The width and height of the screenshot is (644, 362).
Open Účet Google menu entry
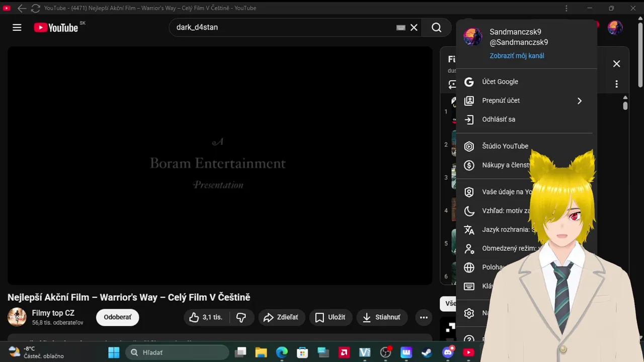526,81
